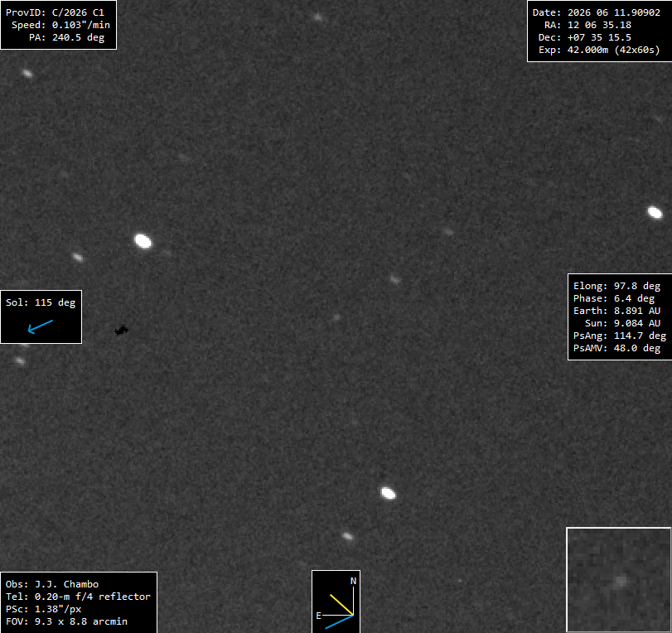Viewport: 672px width, 633px height.
Task: Click the ProvID: C/2026 C1 label
Action: [55, 12]
